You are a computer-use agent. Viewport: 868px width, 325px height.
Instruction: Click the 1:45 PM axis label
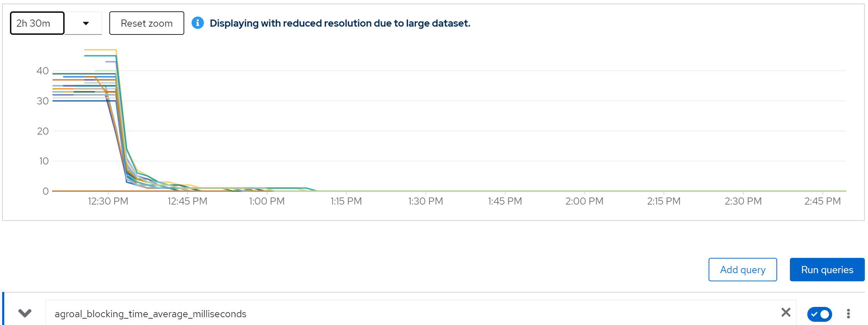(505, 201)
